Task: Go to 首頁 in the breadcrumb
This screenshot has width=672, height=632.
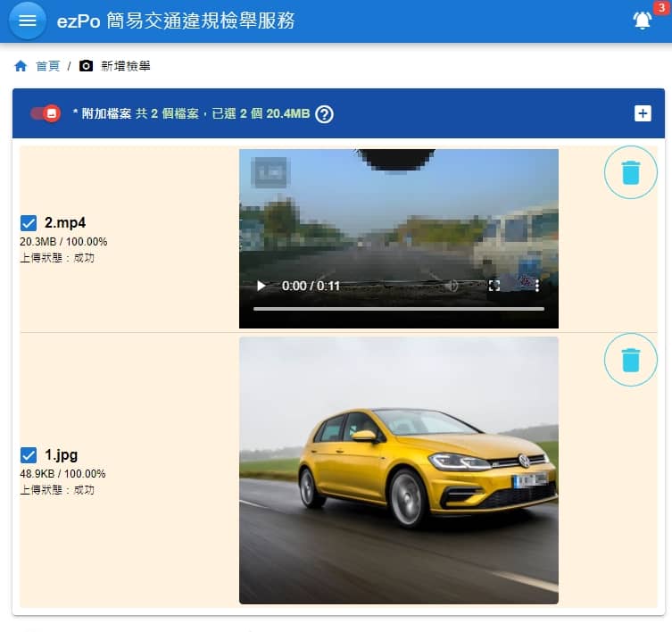Action: point(47,66)
